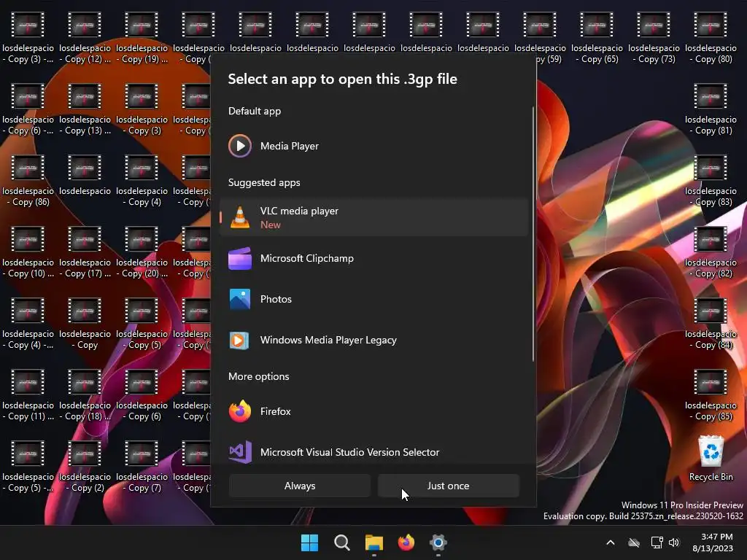Image resolution: width=747 pixels, height=560 pixels.
Task: Select the losdelespacio - Copy (18) file
Action: coord(85,395)
